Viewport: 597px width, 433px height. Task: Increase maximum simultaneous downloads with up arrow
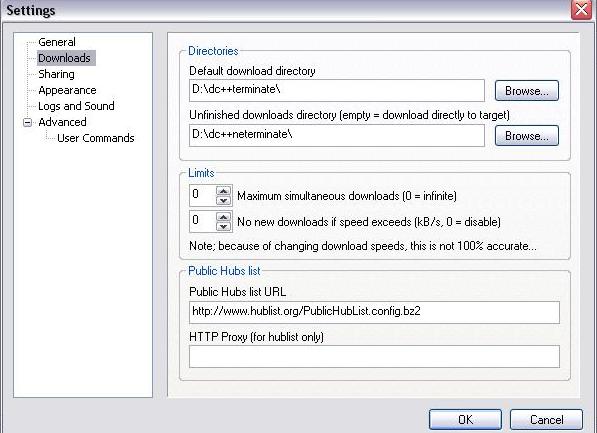tap(223, 191)
